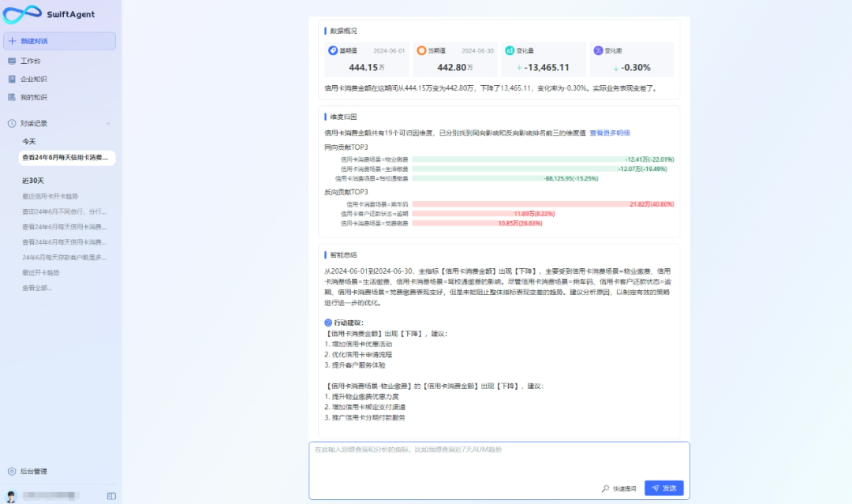Open chat 24年6月每天存款客户数是多
Viewport: 852px width, 504px height.
click(64, 257)
